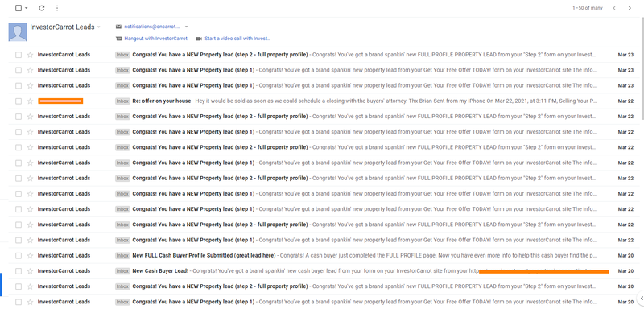Check the 'Re: offer on your house' email

[19, 101]
